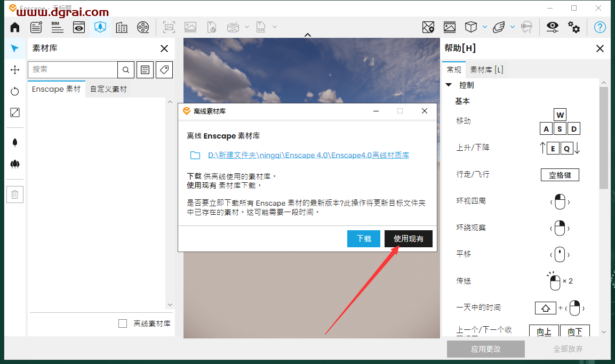Click the trash delete icon
Image resolution: width=615 pixels, height=364 pixels.
point(15,195)
